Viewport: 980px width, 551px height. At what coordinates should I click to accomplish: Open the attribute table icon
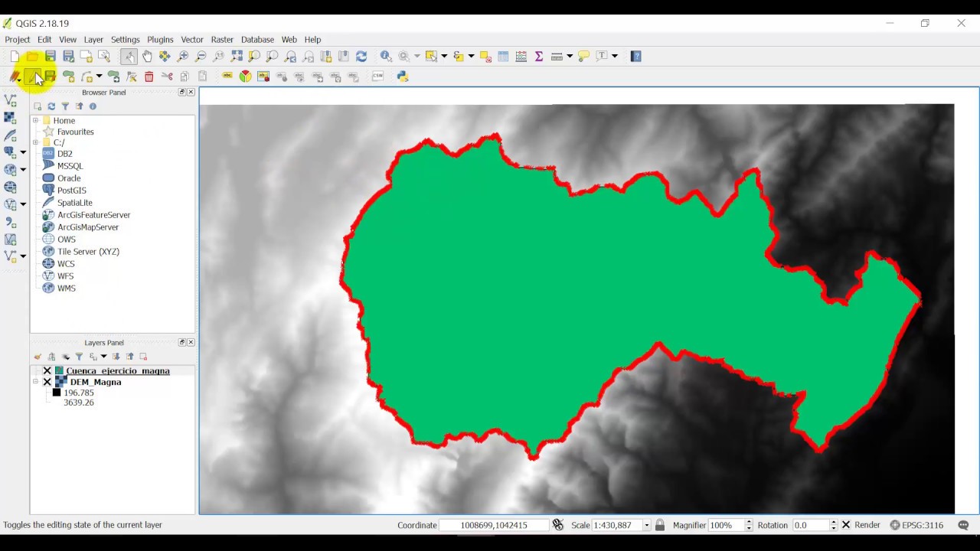[x=503, y=57]
